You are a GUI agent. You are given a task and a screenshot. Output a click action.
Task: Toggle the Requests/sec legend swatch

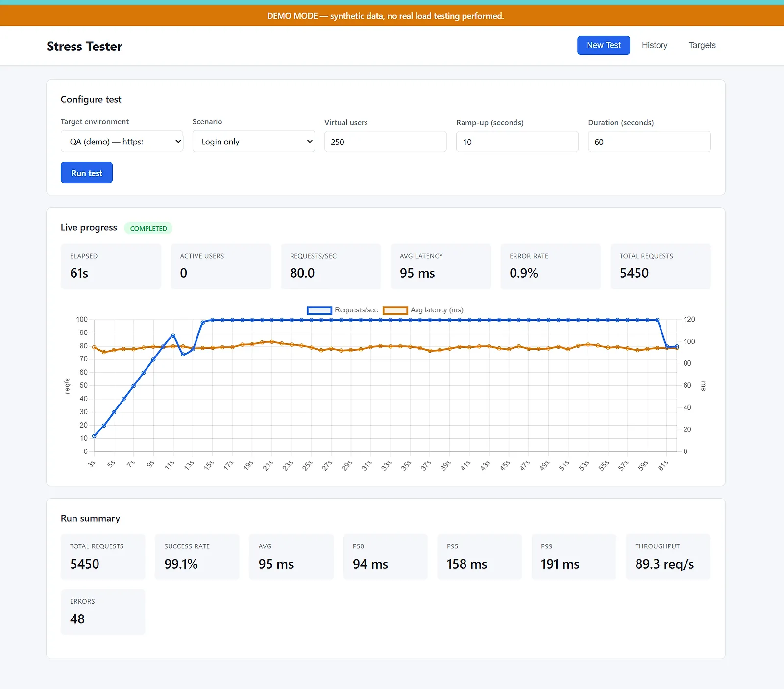(319, 310)
